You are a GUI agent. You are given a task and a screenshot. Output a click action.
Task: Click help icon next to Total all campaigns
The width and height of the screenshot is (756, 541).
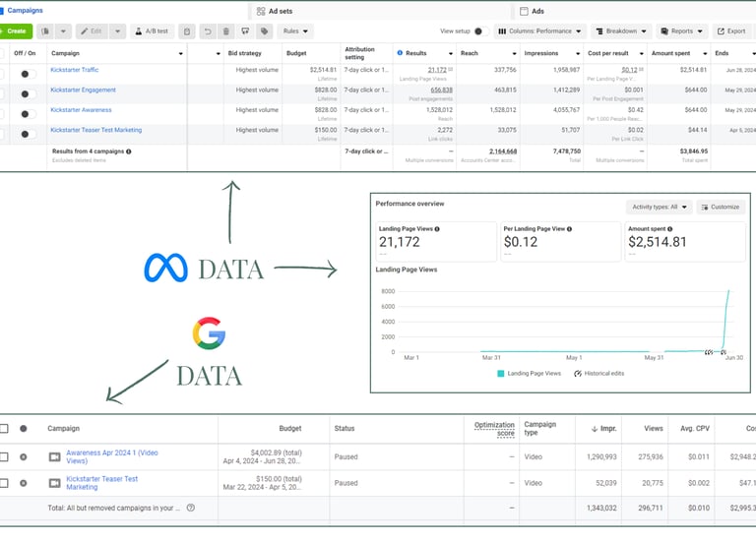[x=191, y=508]
